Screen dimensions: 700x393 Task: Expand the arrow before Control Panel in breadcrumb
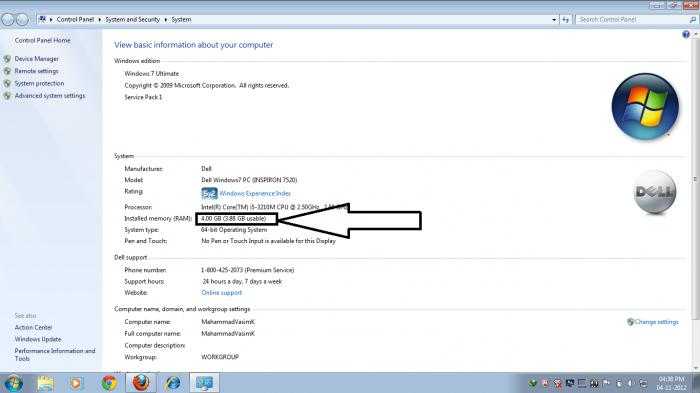[x=51, y=20]
